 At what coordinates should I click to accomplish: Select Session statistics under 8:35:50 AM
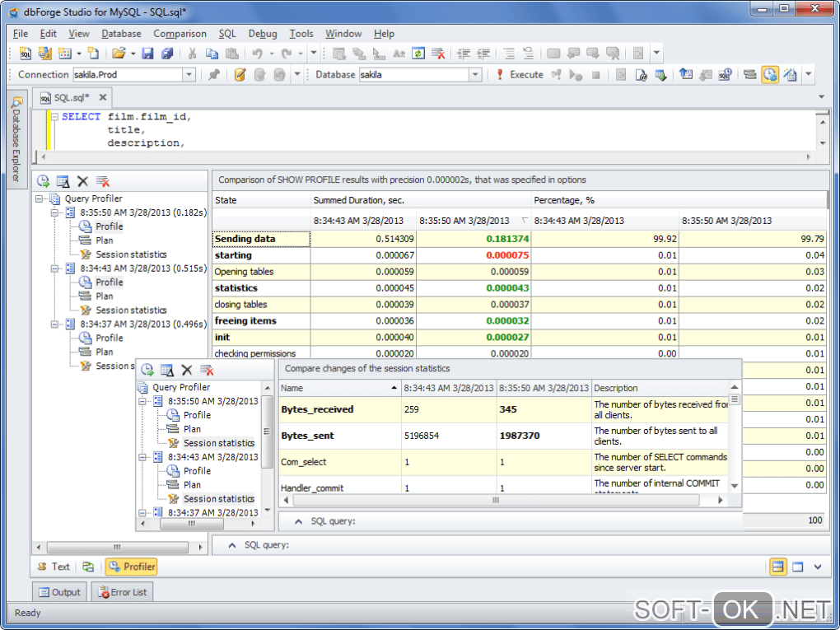[x=130, y=254]
